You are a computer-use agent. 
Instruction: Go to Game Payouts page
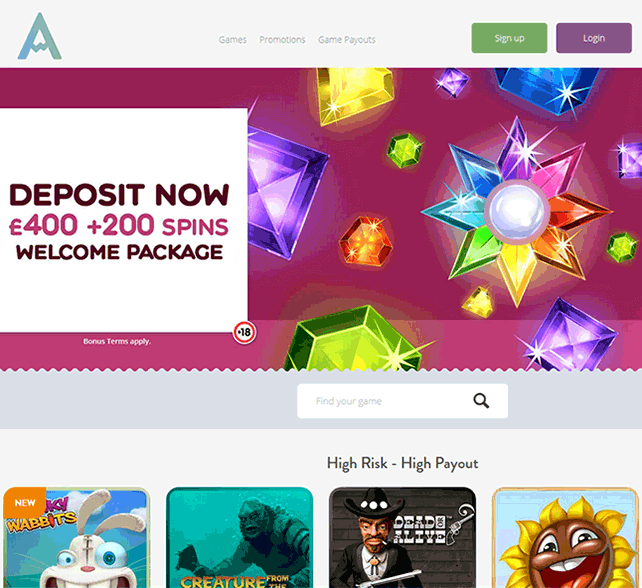coord(346,40)
